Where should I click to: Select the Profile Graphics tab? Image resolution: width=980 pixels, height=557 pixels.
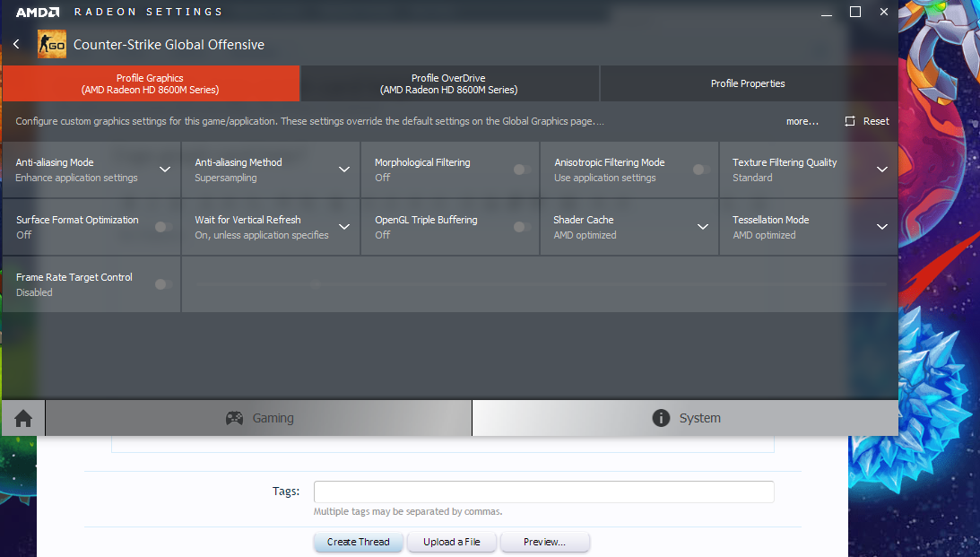click(151, 83)
